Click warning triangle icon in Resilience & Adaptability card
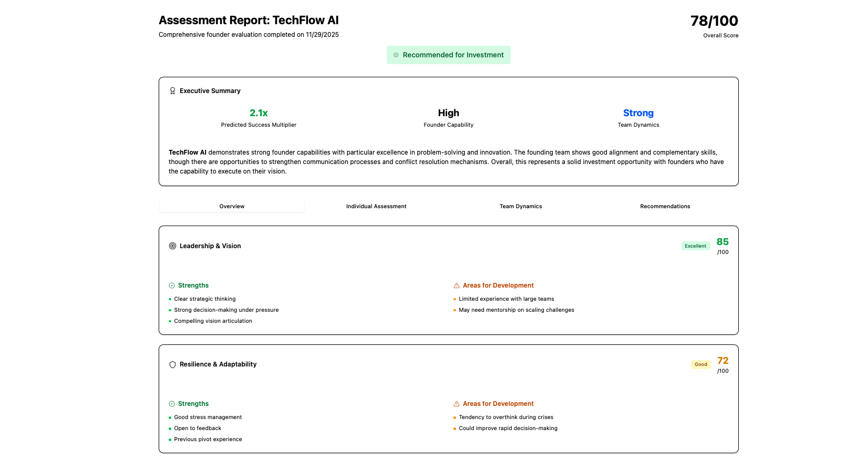This screenshot has width=868, height=459. (x=457, y=404)
